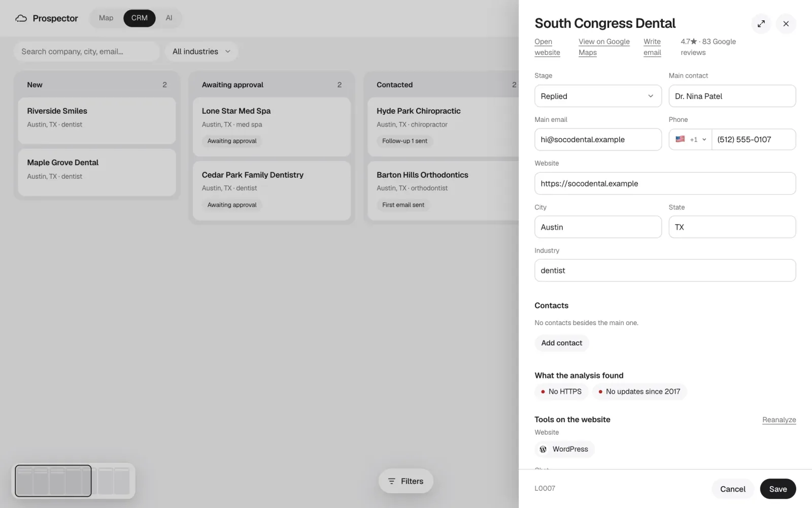Screen dimensions: 812x508
Task: Click the Prospector cloud logo icon
Action: [21, 18]
